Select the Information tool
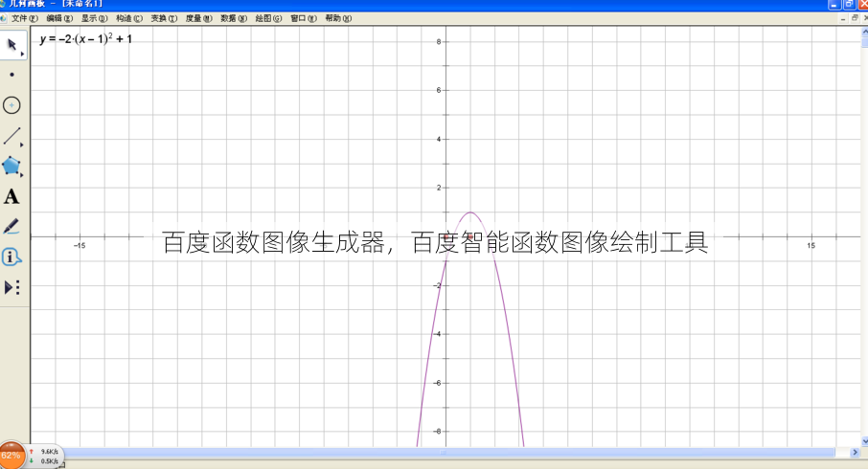 point(11,257)
